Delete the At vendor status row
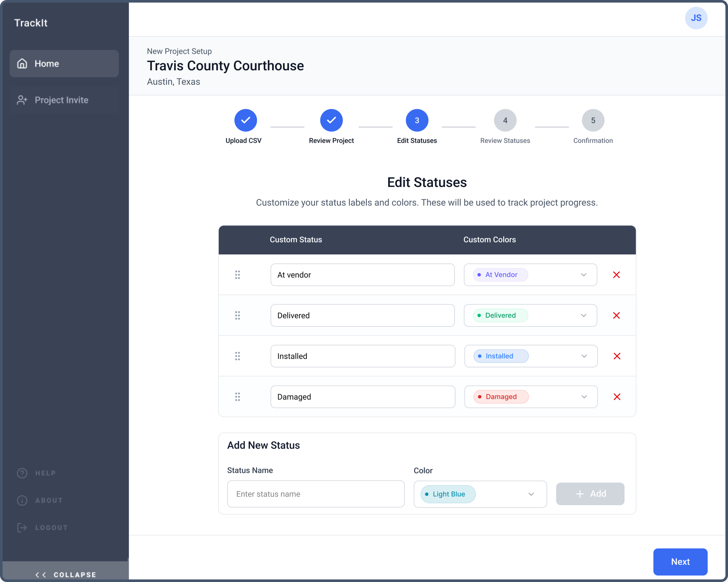728x582 pixels. [616, 275]
